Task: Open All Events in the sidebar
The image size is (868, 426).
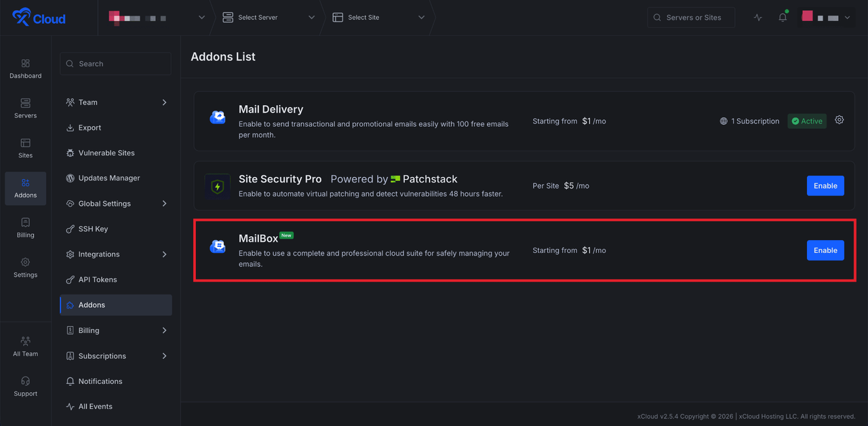Action: [116, 407]
